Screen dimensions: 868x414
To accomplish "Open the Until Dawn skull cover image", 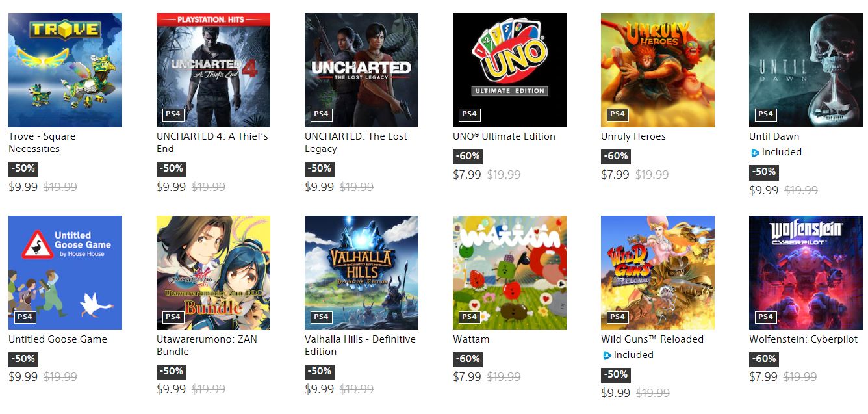I will coord(806,70).
